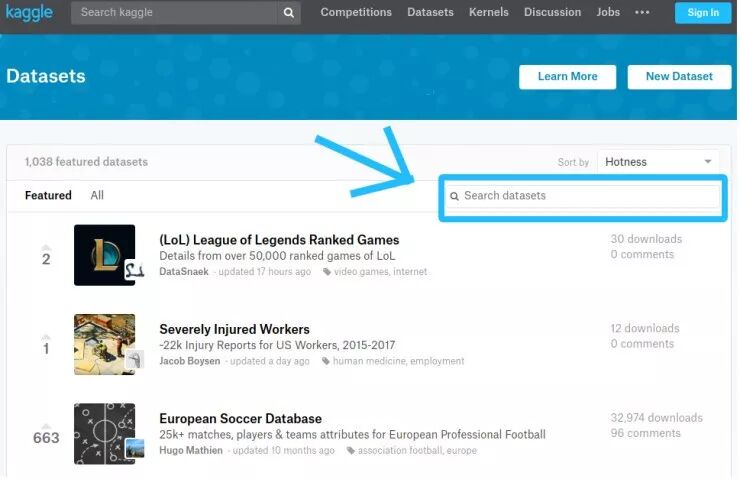
Task: Open the Kernels page
Action: point(488,12)
